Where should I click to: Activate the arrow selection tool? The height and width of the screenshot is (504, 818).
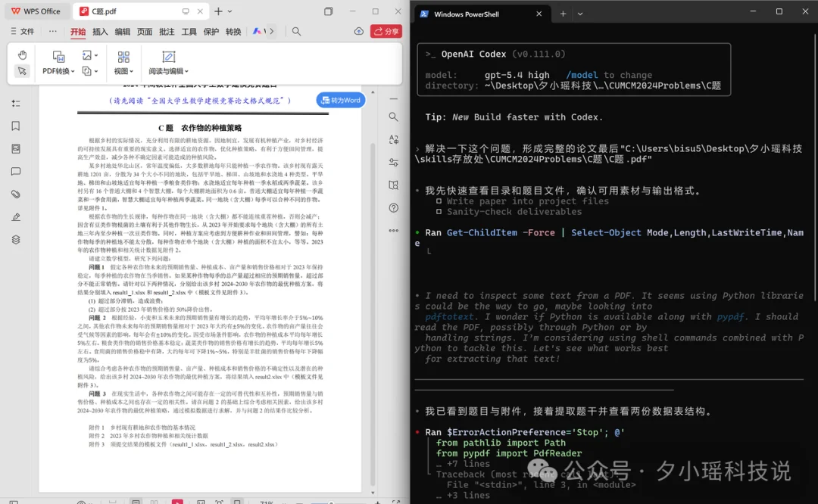pos(23,71)
